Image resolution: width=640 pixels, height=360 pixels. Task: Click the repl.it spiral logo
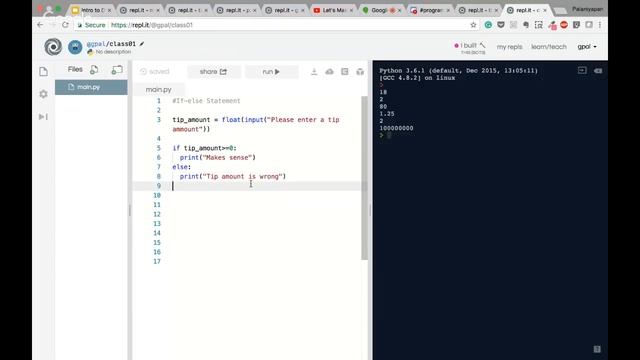pos(53,47)
